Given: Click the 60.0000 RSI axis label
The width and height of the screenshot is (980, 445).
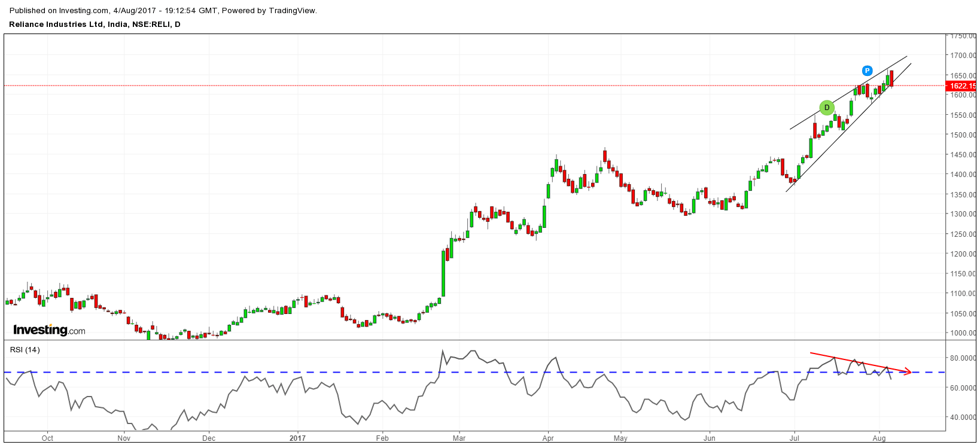Looking at the screenshot, I should tap(963, 388).
